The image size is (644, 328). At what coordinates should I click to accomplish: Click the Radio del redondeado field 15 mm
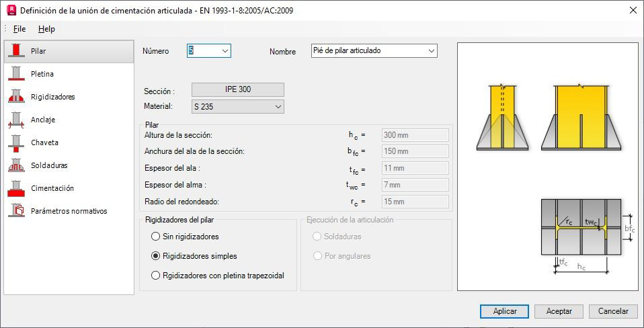pyautogui.click(x=415, y=202)
